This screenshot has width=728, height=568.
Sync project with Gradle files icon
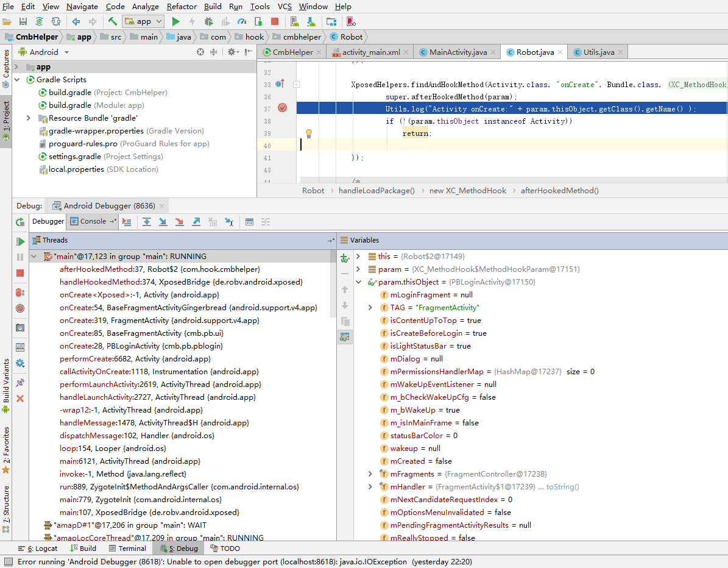tap(40, 22)
